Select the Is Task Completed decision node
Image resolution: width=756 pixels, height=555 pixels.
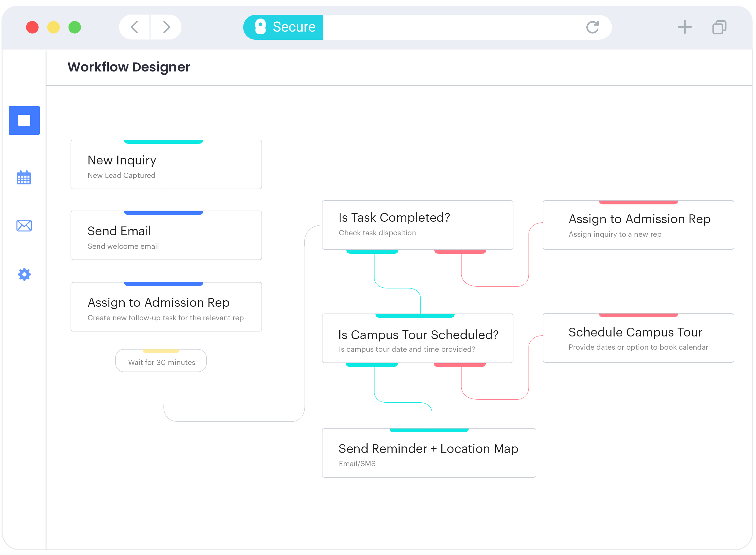click(x=417, y=224)
